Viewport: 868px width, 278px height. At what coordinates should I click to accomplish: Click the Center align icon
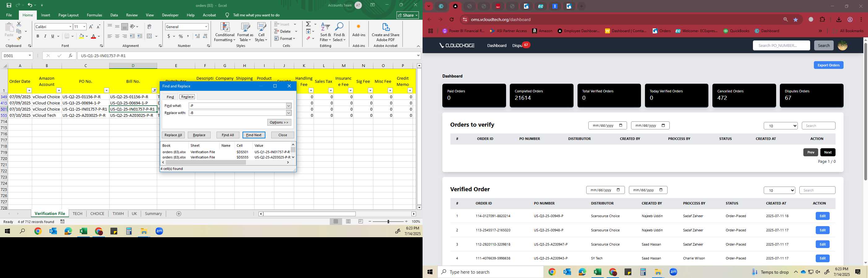(x=117, y=36)
